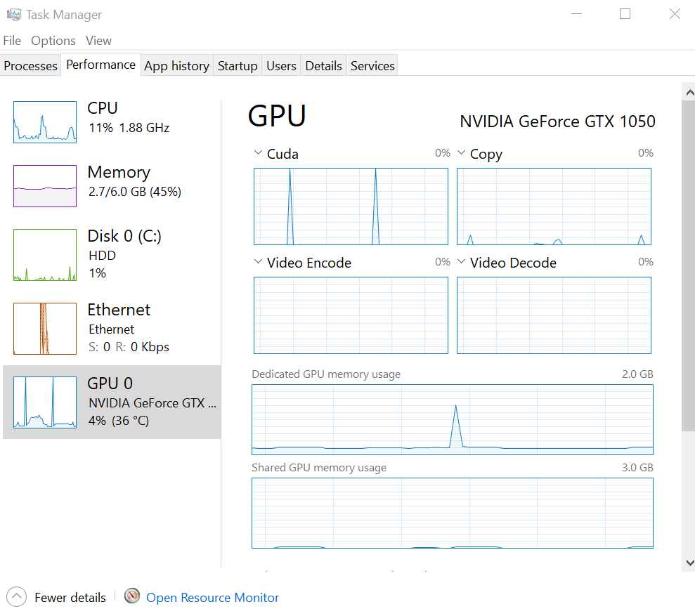Screen dimensions: 695x616
Task: Click the Cuda usage graph
Action: (x=351, y=207)
